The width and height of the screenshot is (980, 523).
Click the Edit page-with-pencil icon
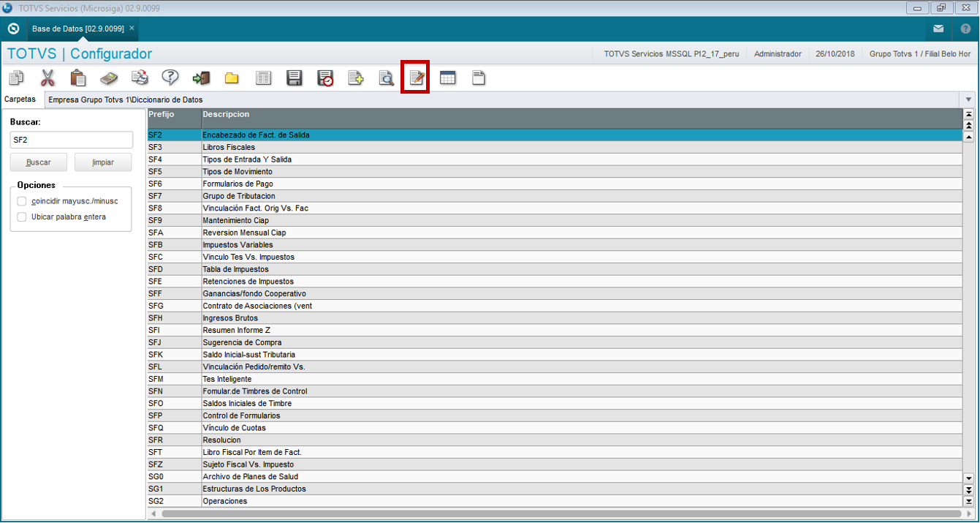(x=416, y=78)
